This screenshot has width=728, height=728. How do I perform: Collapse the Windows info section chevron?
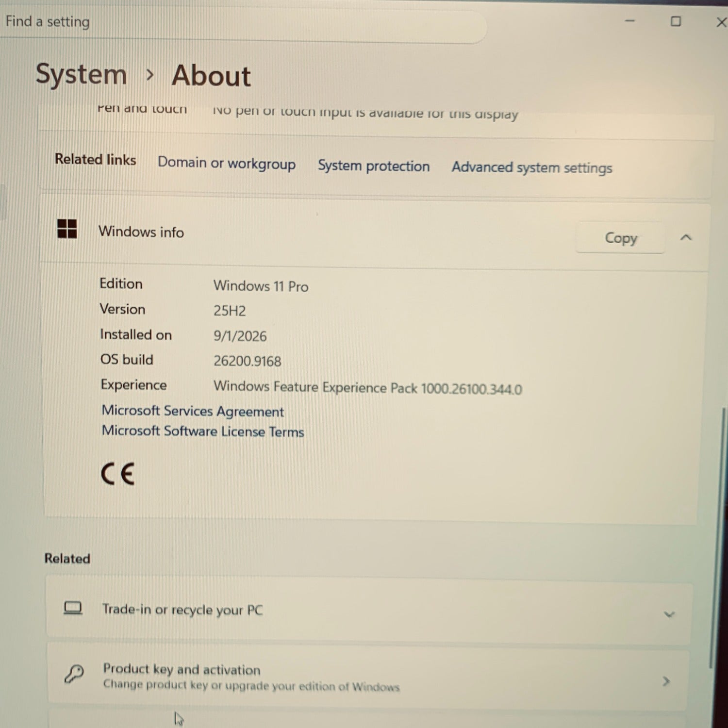(x=685, y=237)
